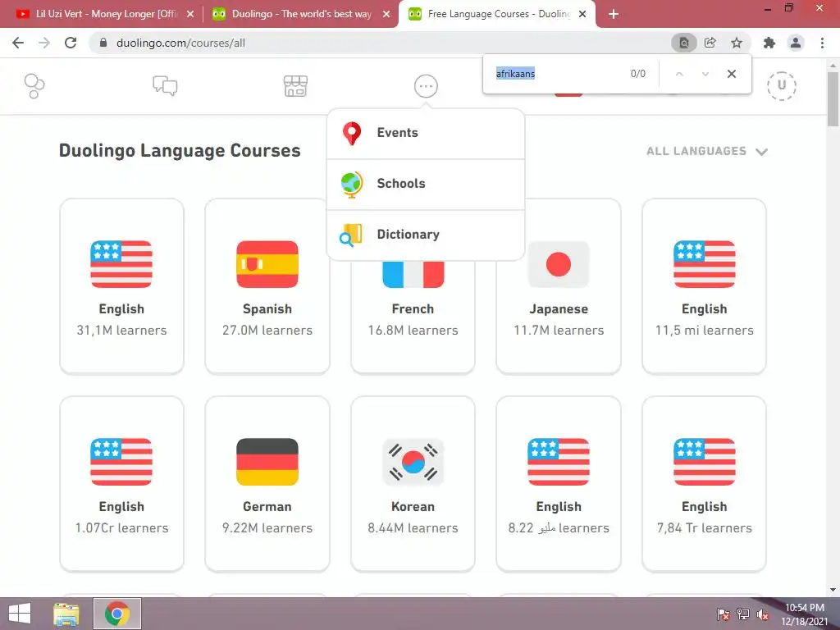Open English course with 7,84 Tr learners
This screenshot has width=840, height=630.
[704, 484]
